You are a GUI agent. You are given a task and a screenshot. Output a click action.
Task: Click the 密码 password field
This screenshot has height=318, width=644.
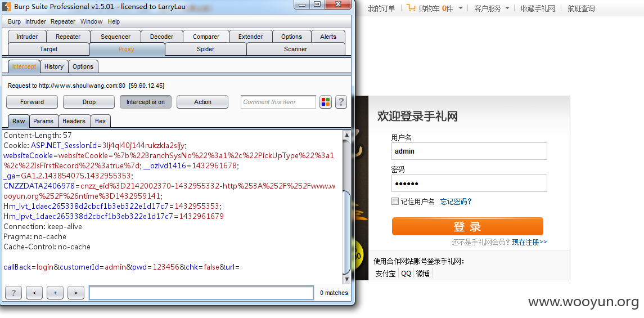tap(469, 183)
